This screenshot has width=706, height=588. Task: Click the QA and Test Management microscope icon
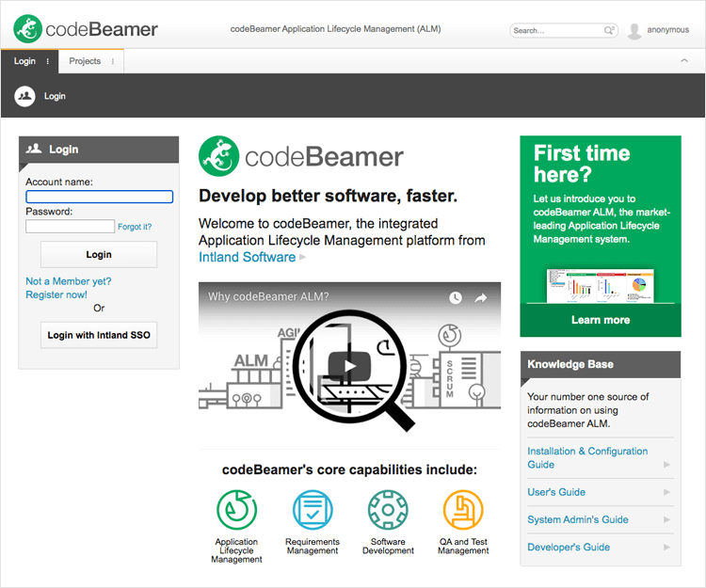coord(463,510)
